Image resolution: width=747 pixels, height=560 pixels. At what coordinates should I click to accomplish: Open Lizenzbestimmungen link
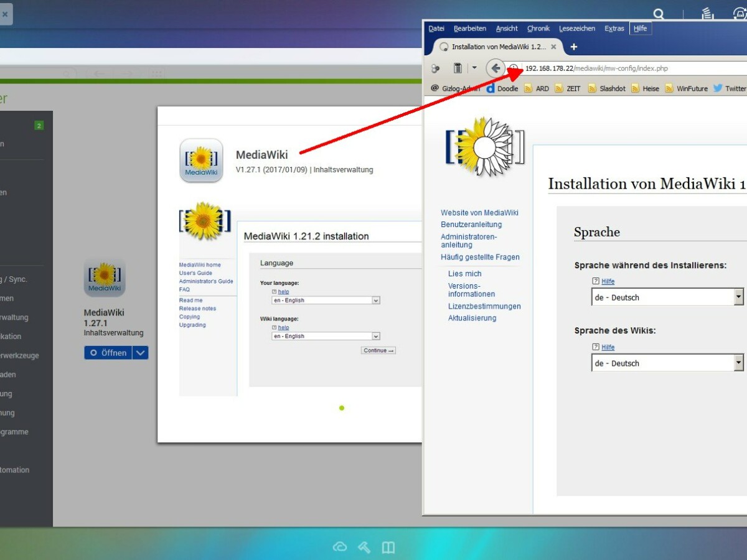484,306
